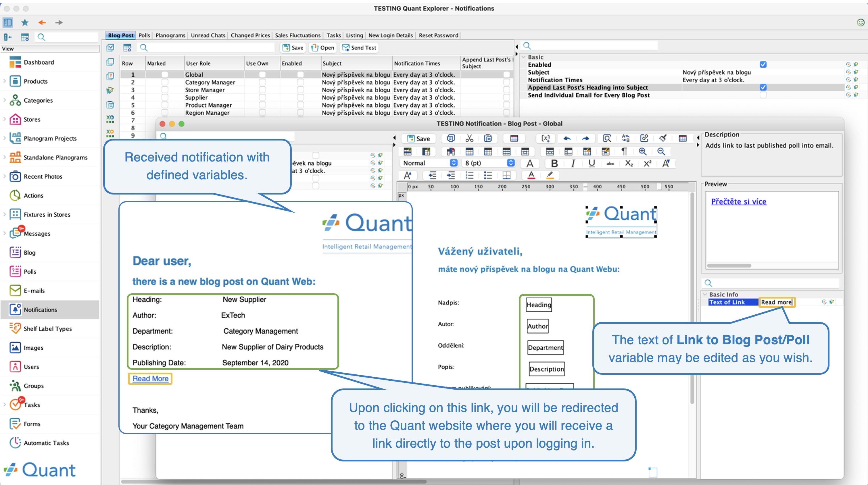Click the Open button in the notifications toolbar
This screenshot has width=868, height=485.
[322, 47]
